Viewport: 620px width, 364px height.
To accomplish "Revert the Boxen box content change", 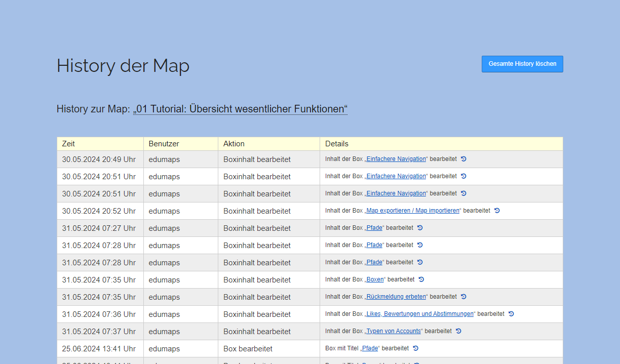I will (421, 279).
